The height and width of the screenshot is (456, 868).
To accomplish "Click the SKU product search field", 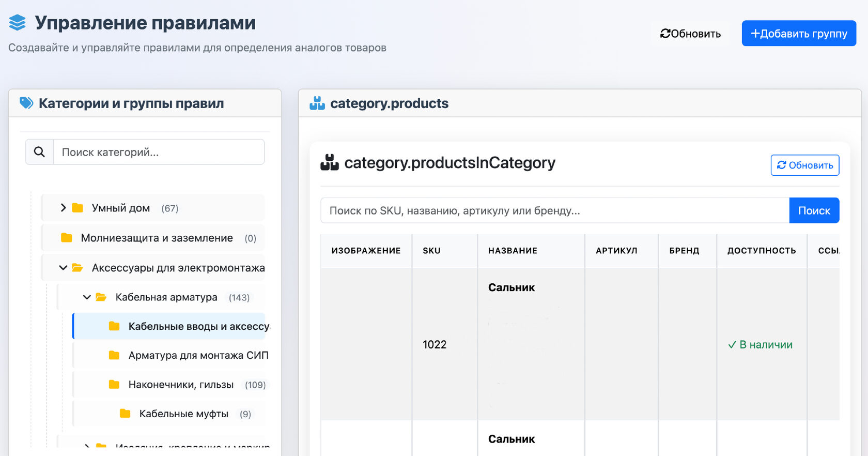I will coord(554,210).
